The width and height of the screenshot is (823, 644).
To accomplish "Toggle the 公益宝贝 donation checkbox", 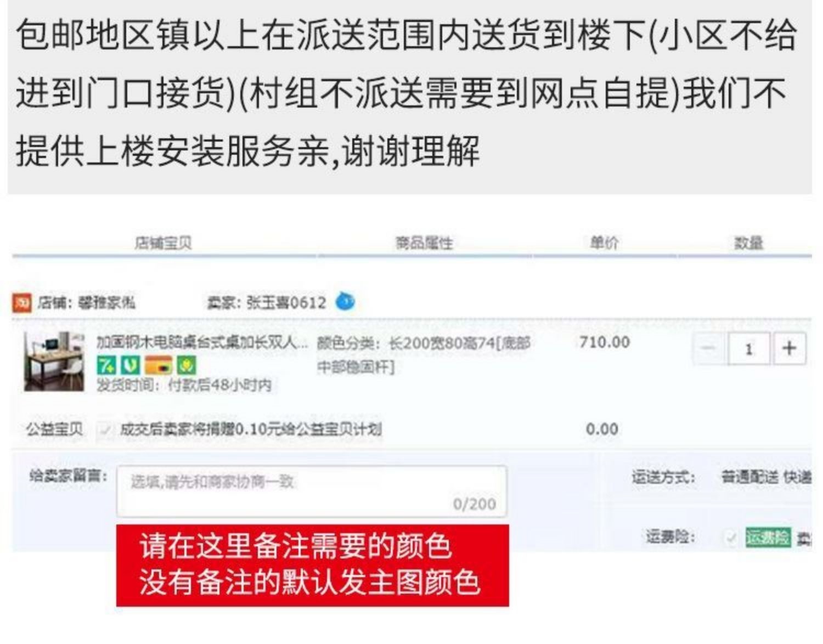I will [x=104, y=430].
